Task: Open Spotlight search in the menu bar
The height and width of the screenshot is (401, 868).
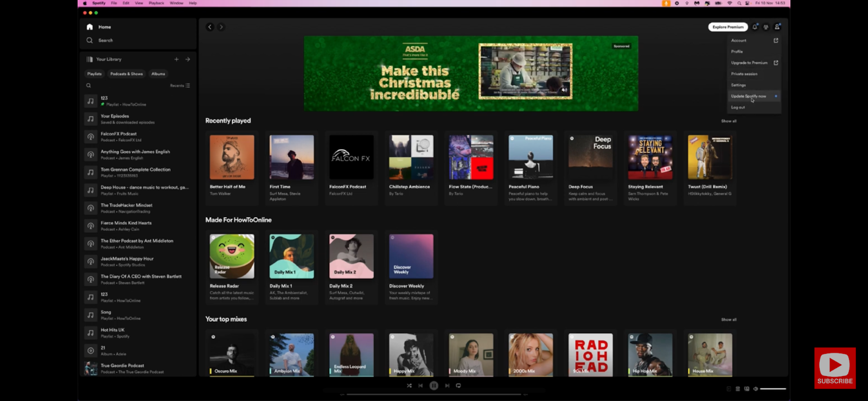Action: 739,3
